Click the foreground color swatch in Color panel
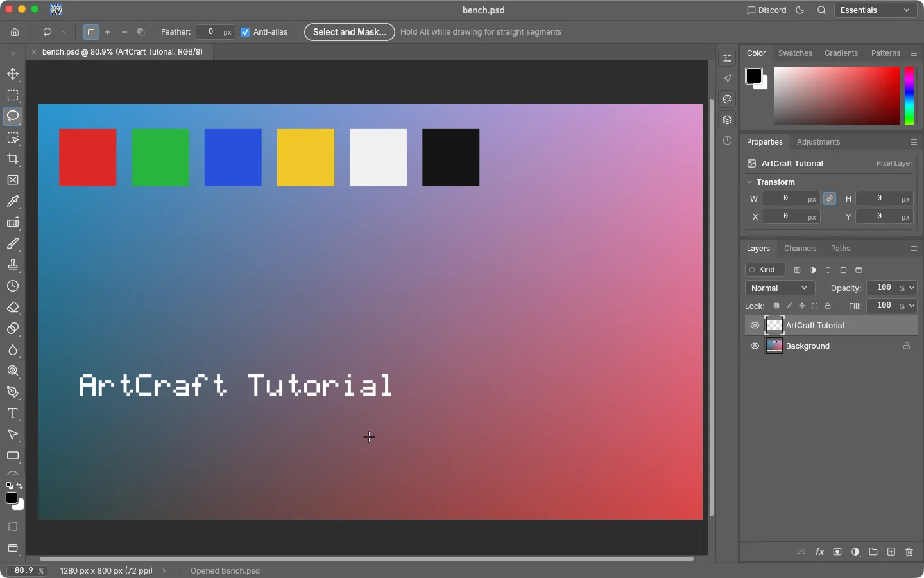This screenshot has width=924, height=578. pos(754,76)
